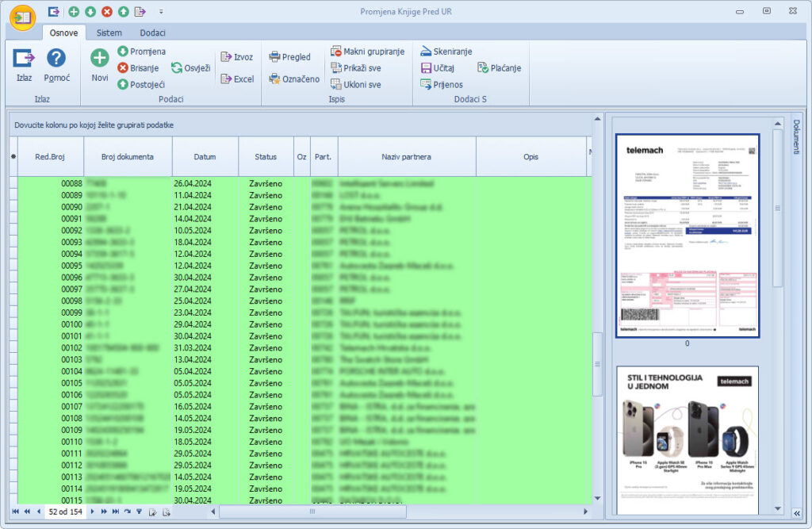The width and height of the screenshot is (812, 529).
Task: Select row indicator for record 00096
Action: coord(13,278)
